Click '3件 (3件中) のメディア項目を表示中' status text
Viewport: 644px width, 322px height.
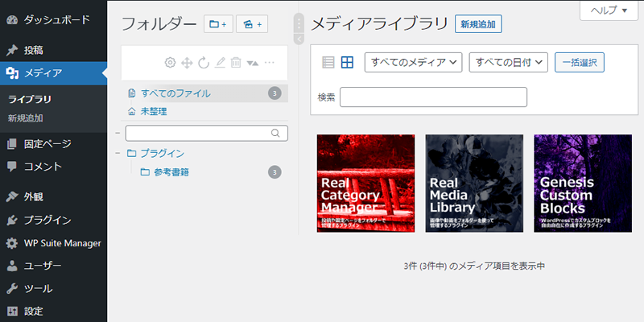coord(474,266)
